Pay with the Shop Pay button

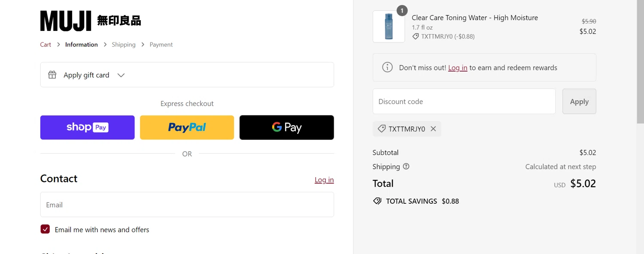(88, 127)
